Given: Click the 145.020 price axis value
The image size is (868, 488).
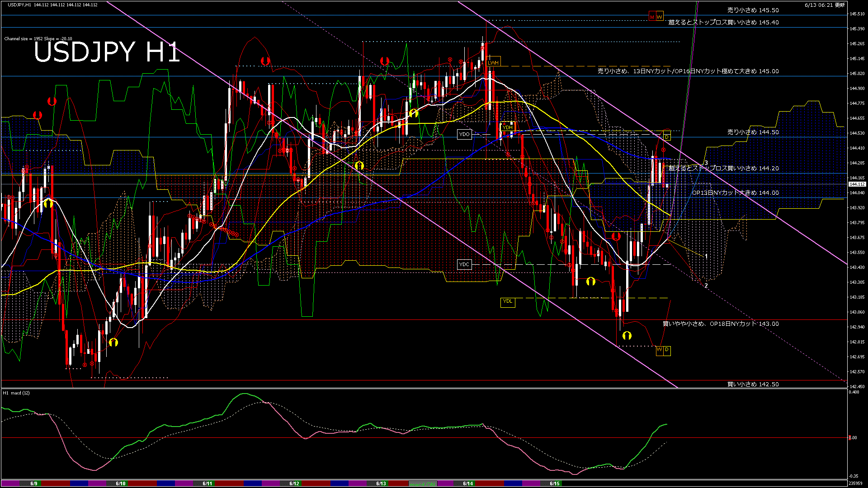Looking at the screenshot, I should (x=857, y=74).
